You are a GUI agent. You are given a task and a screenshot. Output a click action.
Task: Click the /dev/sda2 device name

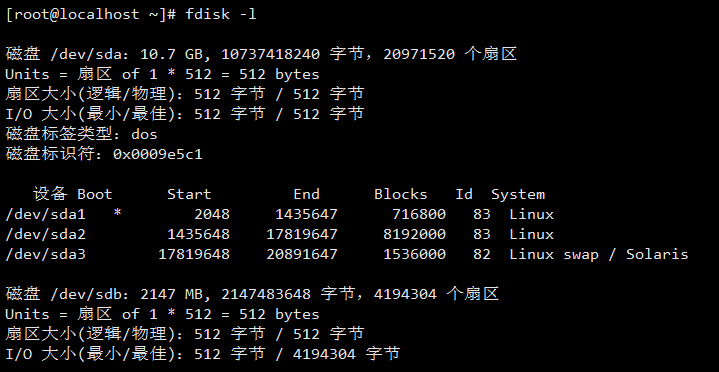45,234
